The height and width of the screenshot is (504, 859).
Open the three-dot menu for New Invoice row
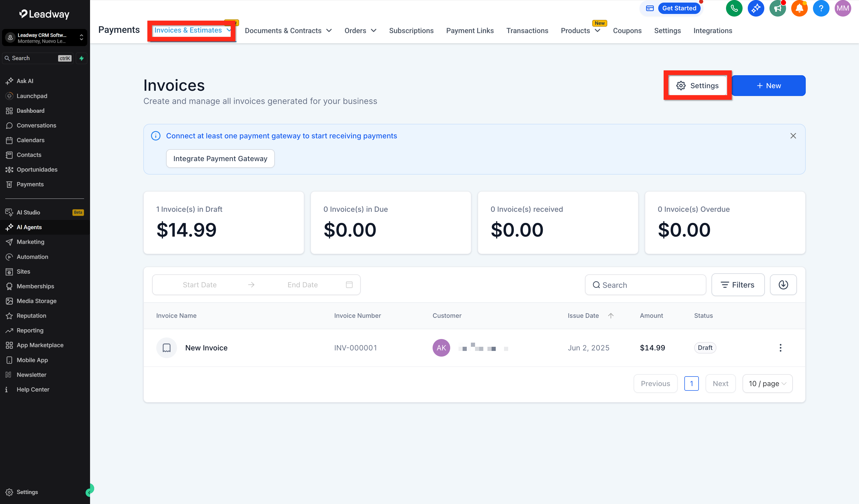(780, 348)
